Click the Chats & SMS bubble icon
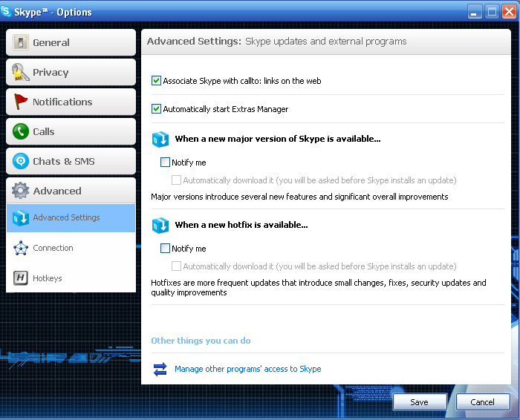520x420 pixels. coord(21,161)
